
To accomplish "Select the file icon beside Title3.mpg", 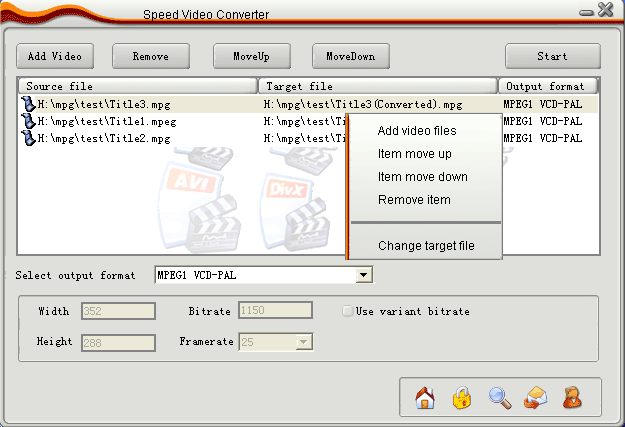I will coord(28,104).
